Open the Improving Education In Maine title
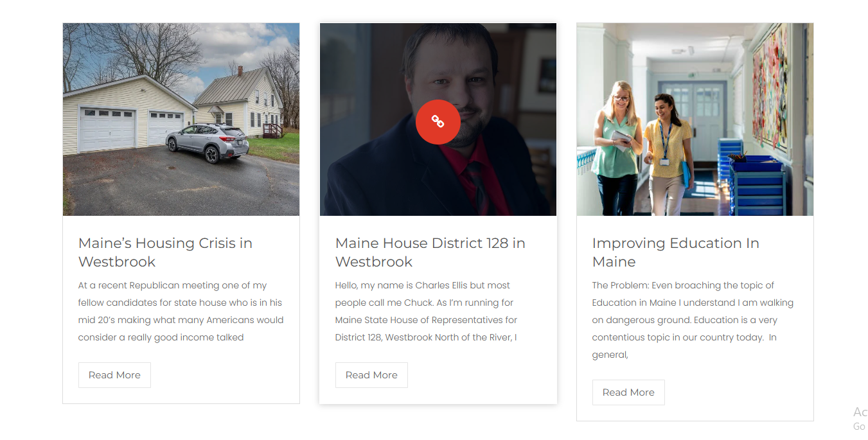 (x=675, y=252)
